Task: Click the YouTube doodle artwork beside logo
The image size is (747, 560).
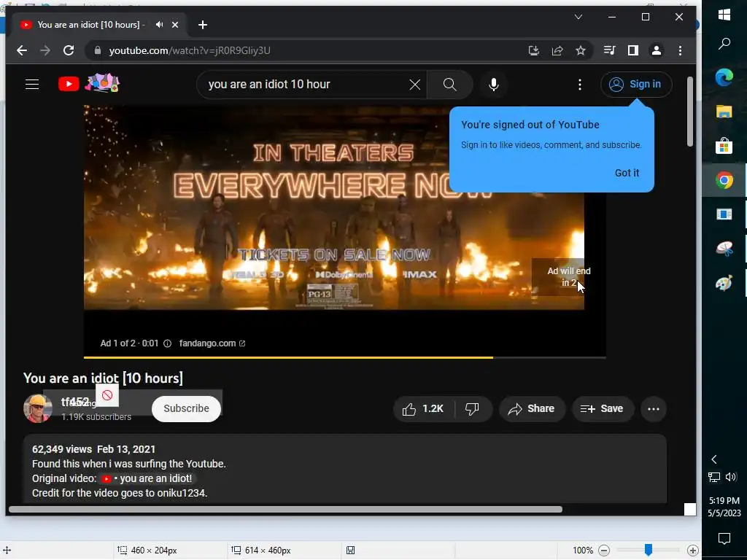Action: [102, 83]
